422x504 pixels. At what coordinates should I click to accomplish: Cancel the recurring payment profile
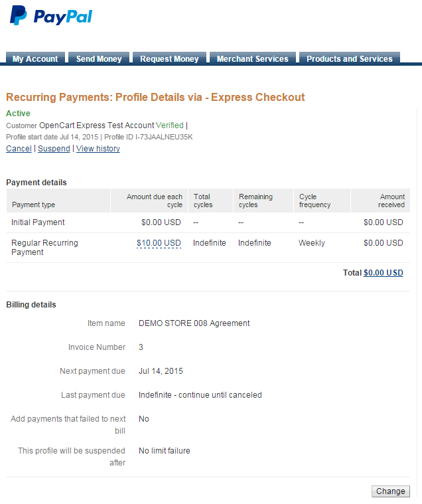click(x=19, y=149)
